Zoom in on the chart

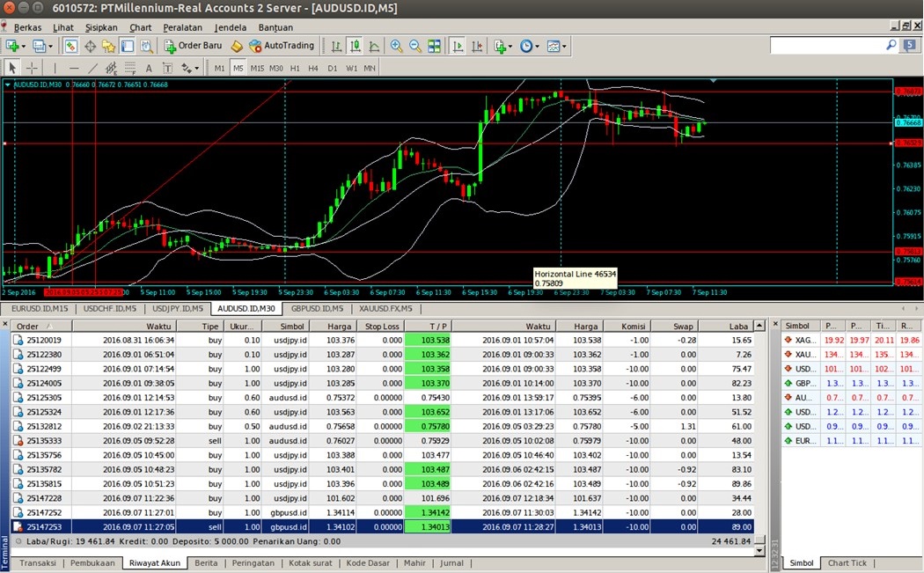click(396, 46)
